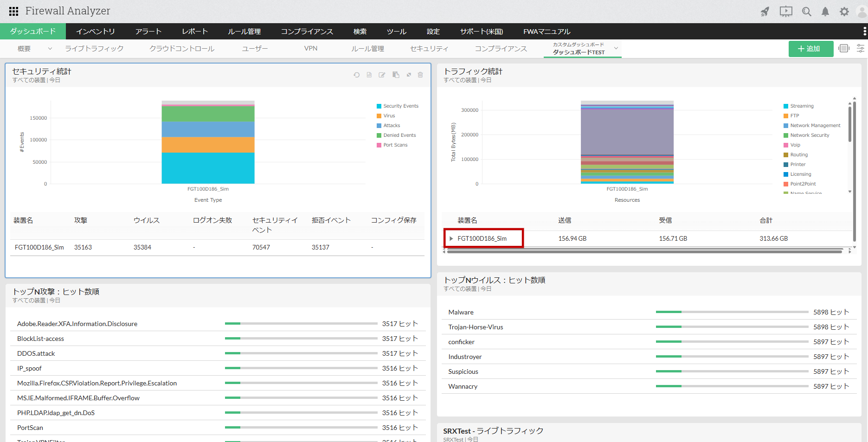Screen dimensions: 868x442
Task: Open the rocket quick-launch icon in header
Action: (x=765, y=12)
